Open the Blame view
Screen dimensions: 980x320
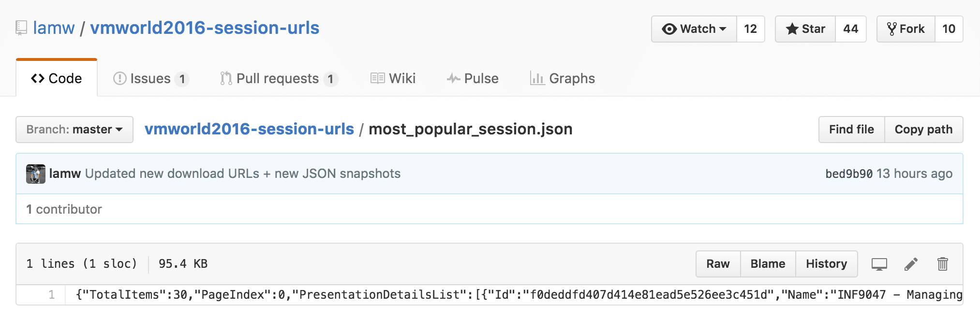tap(768, 264)
